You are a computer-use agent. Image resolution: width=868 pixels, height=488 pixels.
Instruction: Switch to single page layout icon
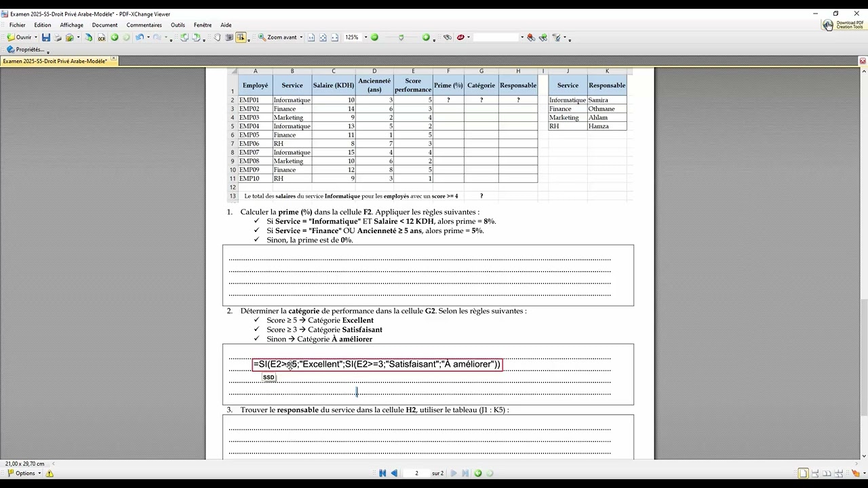click(803, 473)
